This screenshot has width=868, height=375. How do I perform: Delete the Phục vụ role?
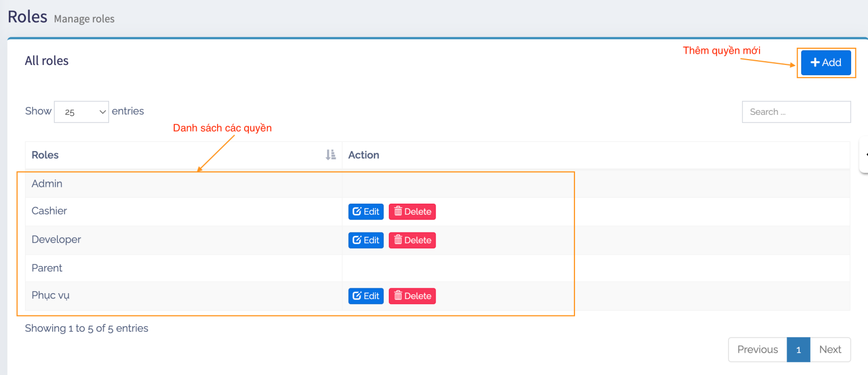pos(412,296)
